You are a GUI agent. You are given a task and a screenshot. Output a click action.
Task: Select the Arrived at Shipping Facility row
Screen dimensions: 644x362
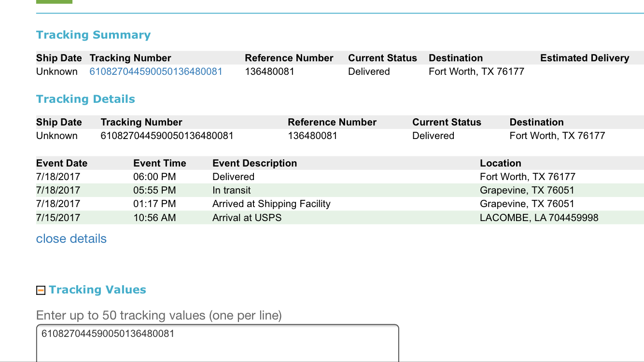point(340,204)
